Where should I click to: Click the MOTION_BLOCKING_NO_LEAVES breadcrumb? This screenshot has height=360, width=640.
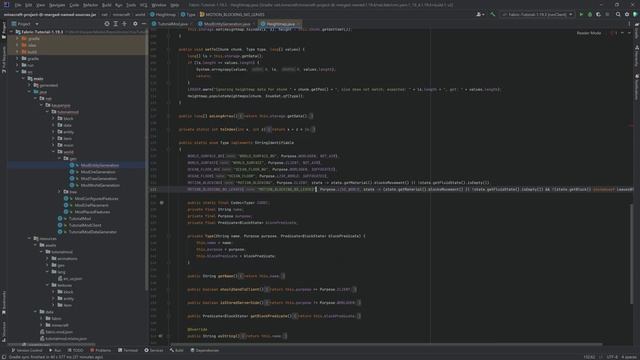pyautogui.click(x=232, y=14)
